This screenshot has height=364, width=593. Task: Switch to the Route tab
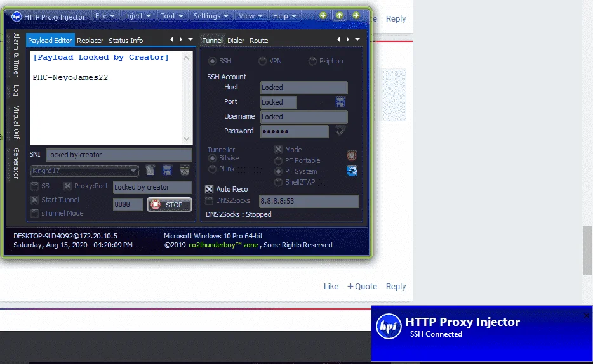click(258, 41)
